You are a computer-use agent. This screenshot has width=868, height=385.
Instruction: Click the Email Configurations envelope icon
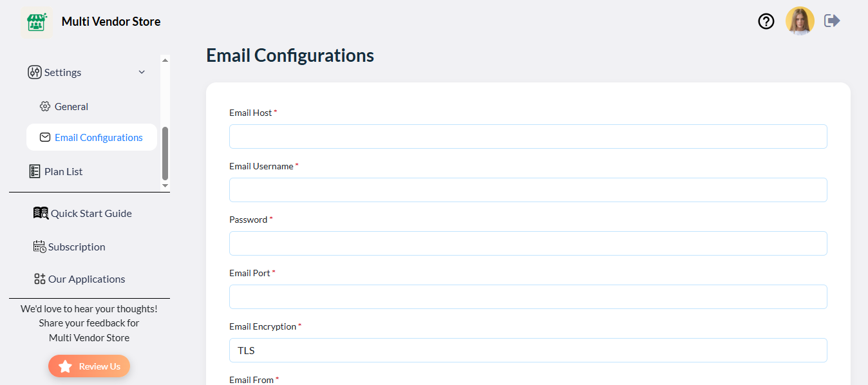click(45, 137)
